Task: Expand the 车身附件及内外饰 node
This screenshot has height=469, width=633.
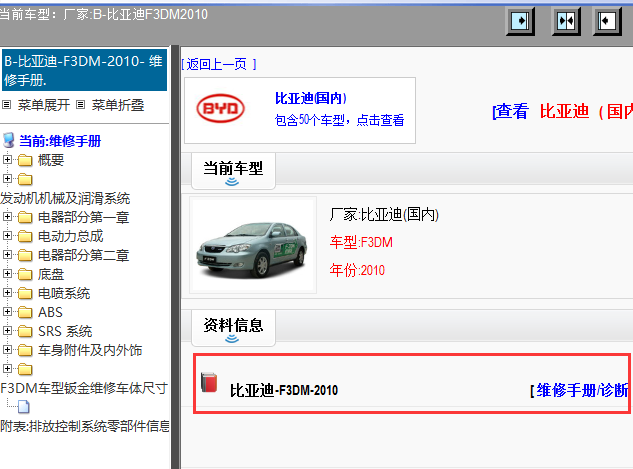Action: [7, 349]
